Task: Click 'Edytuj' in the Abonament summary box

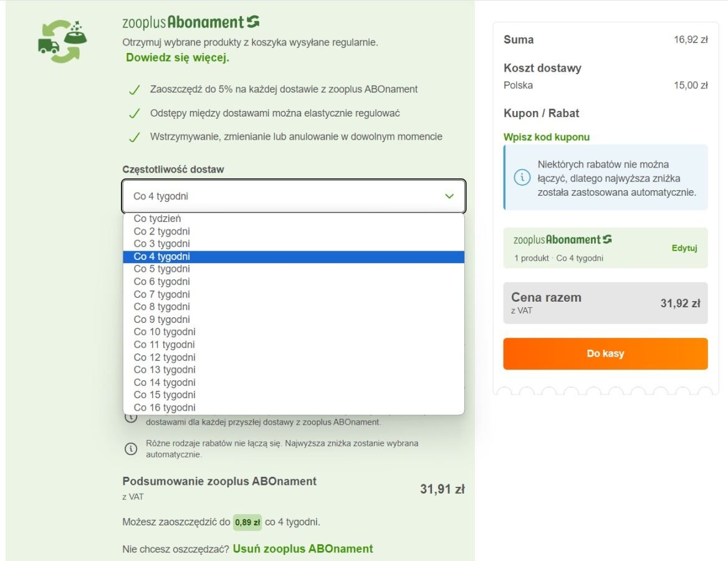Action: coord(684,248)
